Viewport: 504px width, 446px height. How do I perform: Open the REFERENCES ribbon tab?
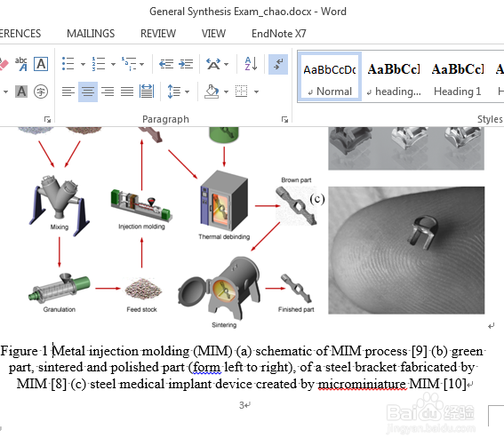(x=20, y=34)
